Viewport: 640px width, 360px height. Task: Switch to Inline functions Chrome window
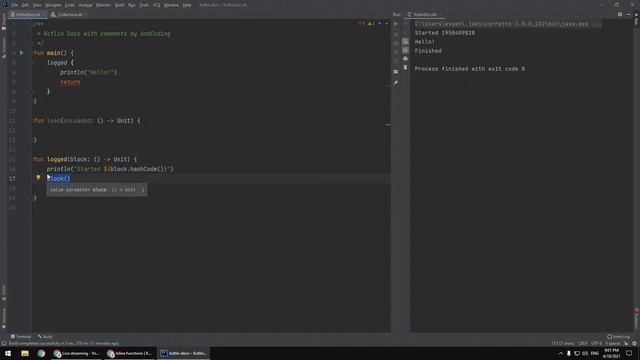[x=129, y=353]
